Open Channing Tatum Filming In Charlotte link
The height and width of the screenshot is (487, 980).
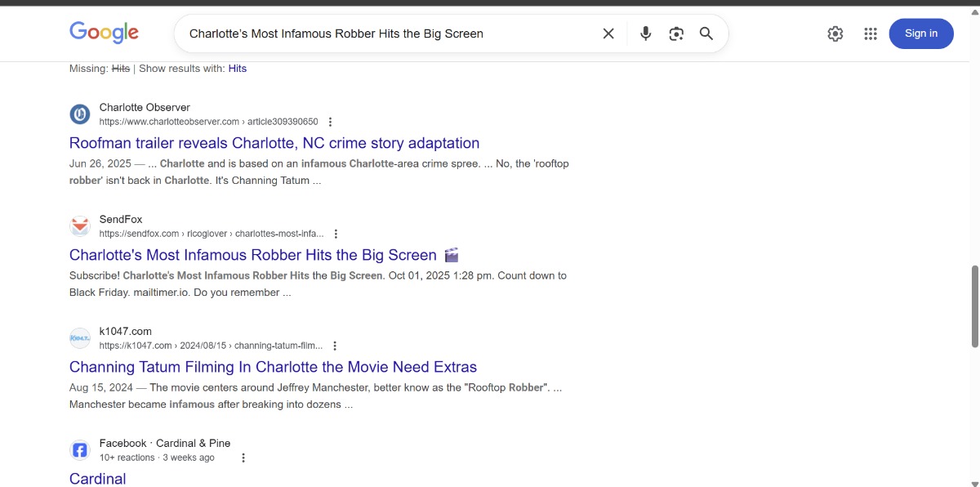pos(273,367)
